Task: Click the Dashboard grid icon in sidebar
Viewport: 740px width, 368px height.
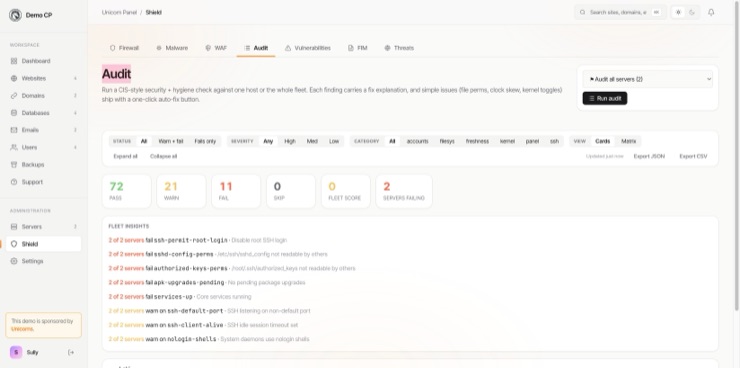Action: point(14,61)
